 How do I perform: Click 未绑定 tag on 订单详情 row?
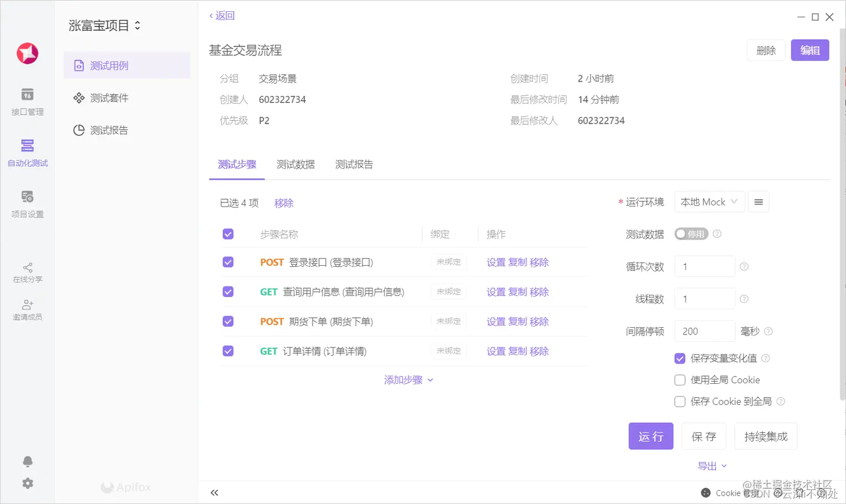coord(449,351)
